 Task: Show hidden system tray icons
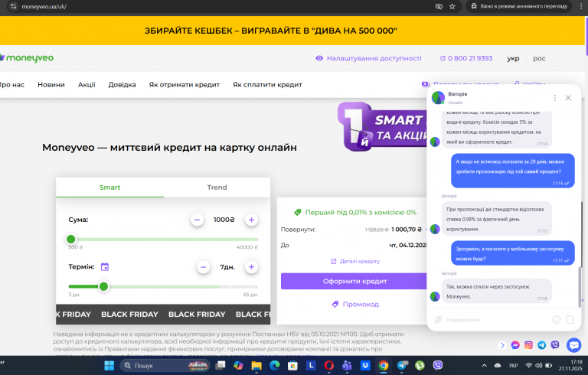[485, 366]
